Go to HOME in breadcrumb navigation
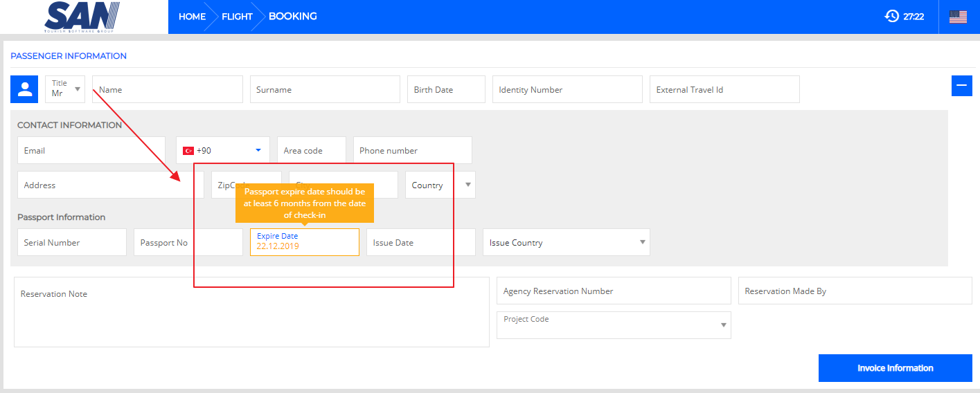 tap(192, 17)
